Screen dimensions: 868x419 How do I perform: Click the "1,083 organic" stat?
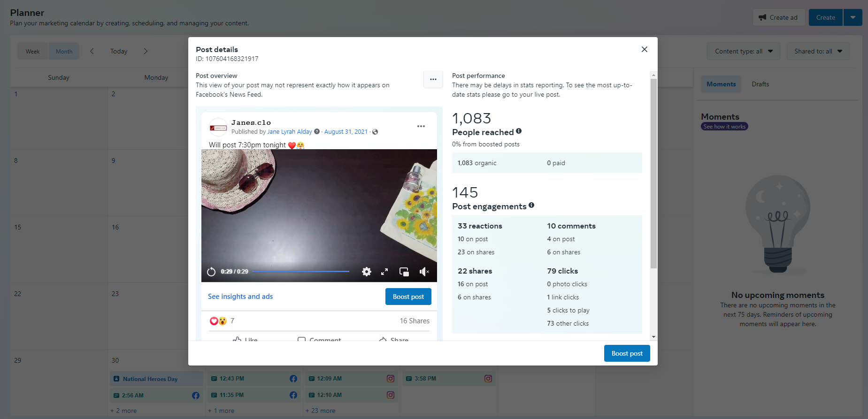[477, 163]
